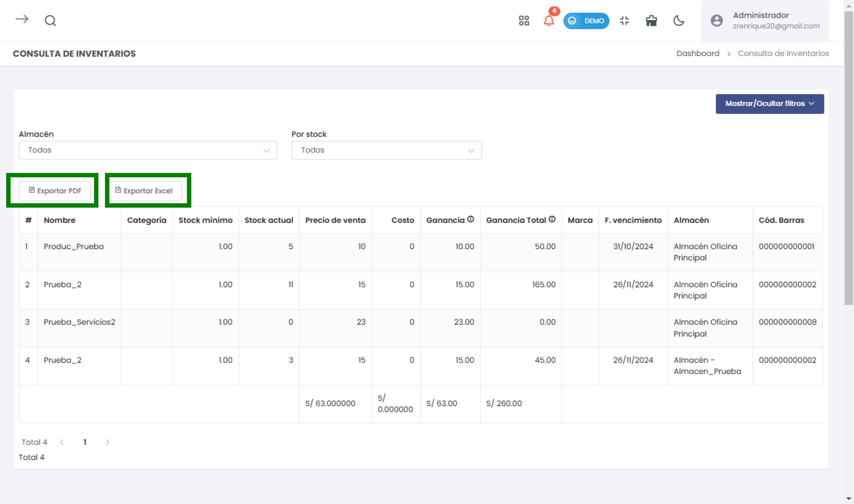Expand Mostrar/Ocultar filtros button
Screen dimensions: 854x504
(x=769, y=104)
